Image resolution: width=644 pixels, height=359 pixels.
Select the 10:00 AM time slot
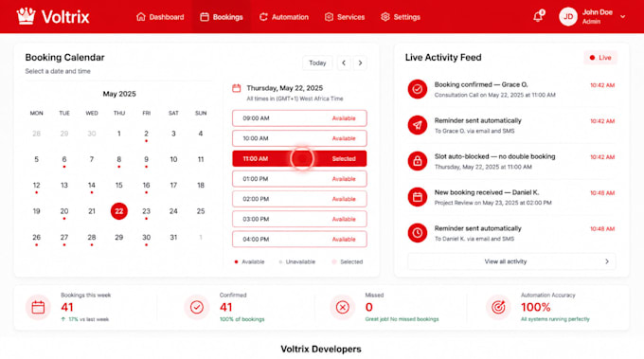click(x=299, y=138)
